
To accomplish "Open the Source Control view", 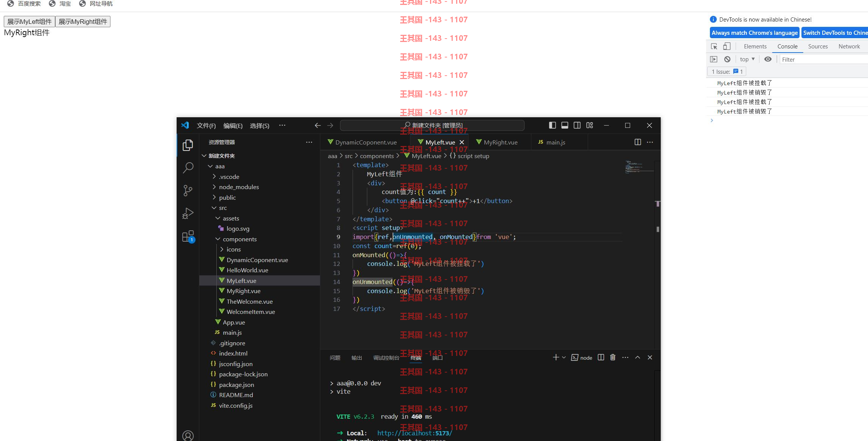I will tap(188, 190).
